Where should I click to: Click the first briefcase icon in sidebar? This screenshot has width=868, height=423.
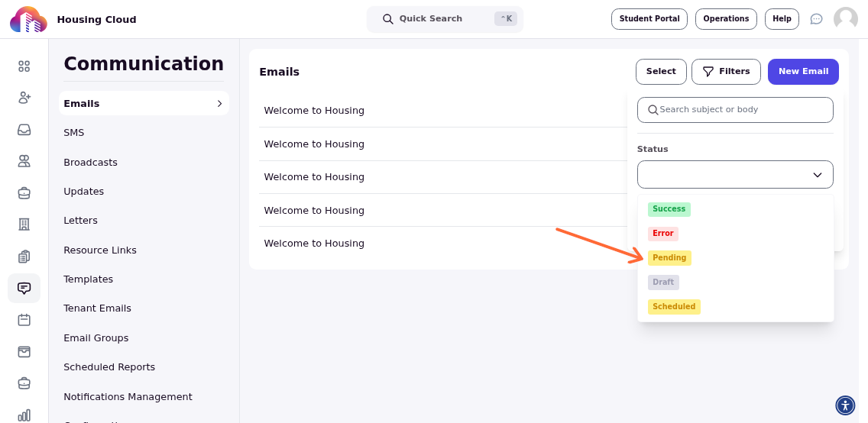pyautogui.click(x=24, y=193)
